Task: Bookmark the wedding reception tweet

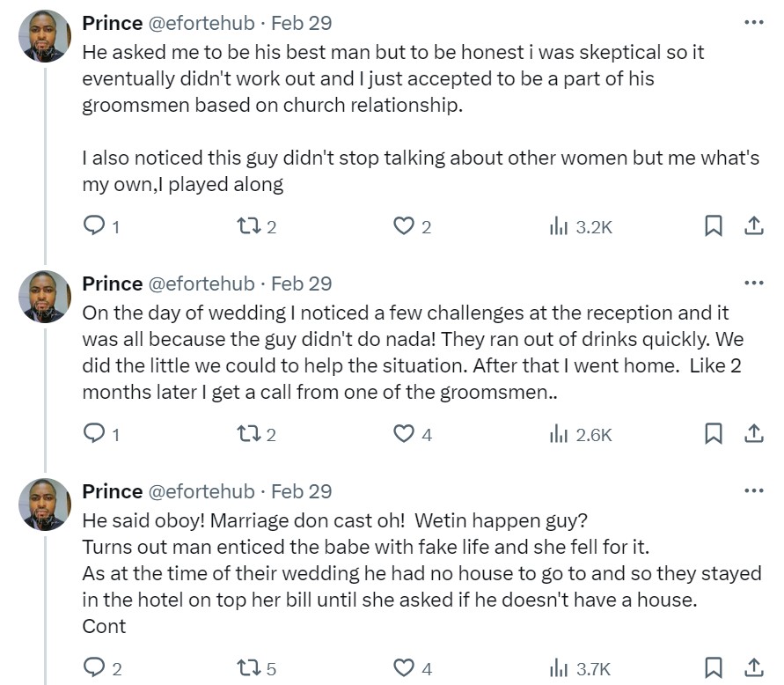Action: coord(714,434)
